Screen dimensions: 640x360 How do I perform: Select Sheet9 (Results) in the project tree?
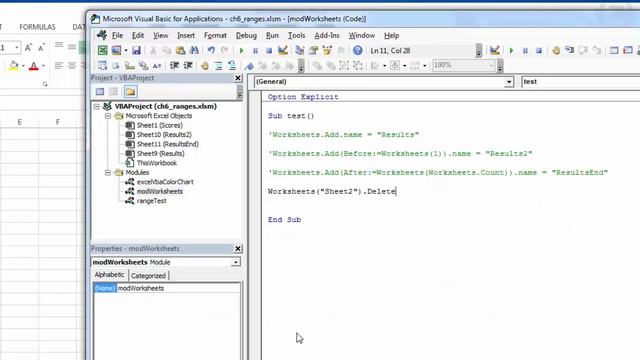click(x=160, y=153)
